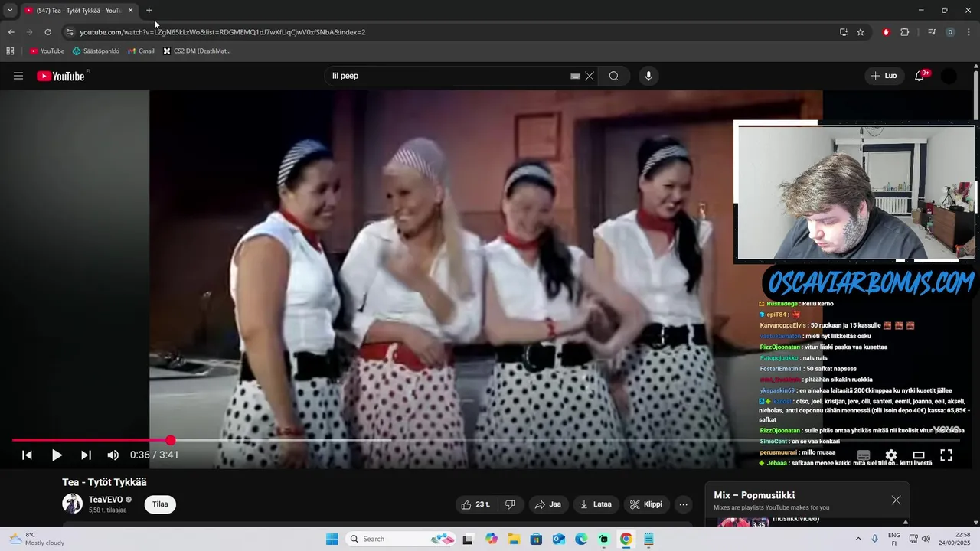This screenshot has height=551, width=980.
Task: Create a clip with Klippi
Action: pos(646,504)
